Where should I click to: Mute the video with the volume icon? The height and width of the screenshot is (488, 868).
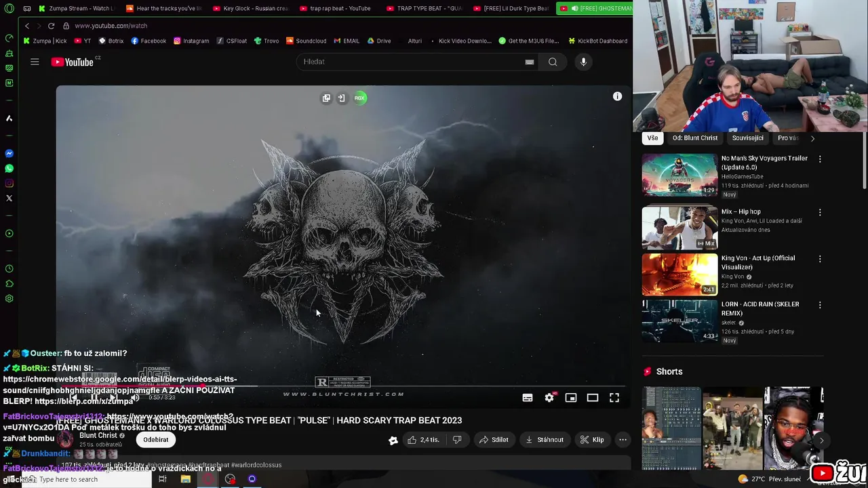tap(135, 398)
